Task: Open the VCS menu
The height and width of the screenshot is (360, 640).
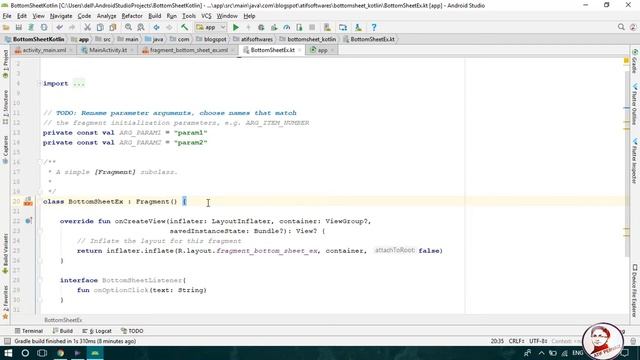Action: tap(206, 16)
